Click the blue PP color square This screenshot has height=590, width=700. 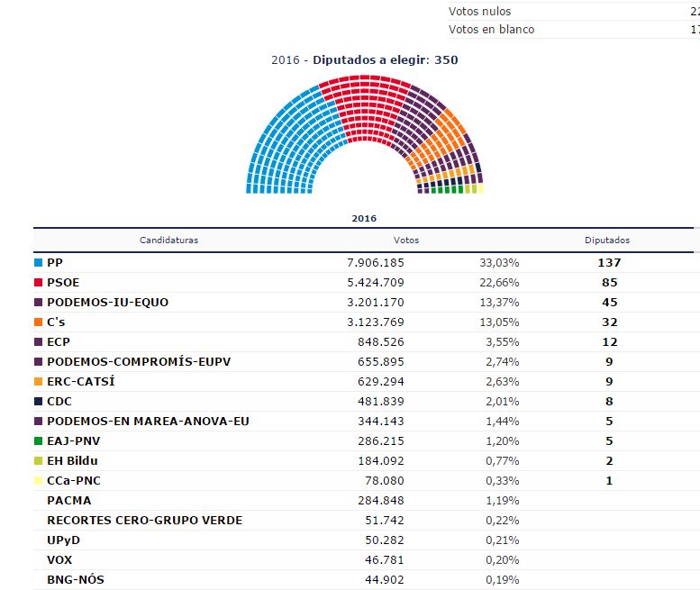39,263
